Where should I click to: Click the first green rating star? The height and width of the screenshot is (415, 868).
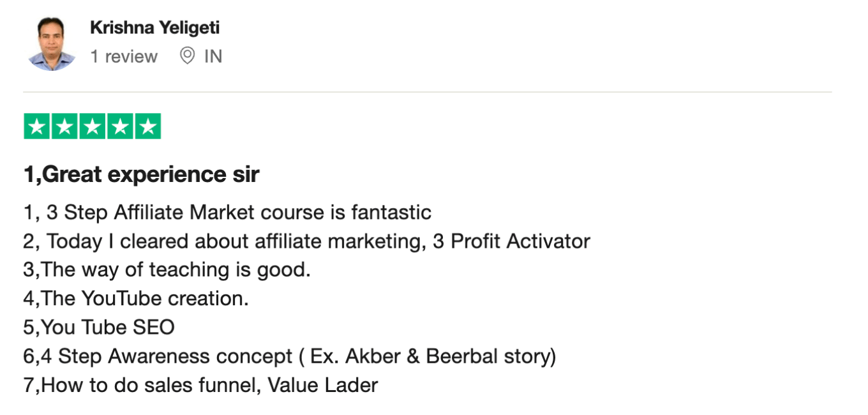point(37,126)
